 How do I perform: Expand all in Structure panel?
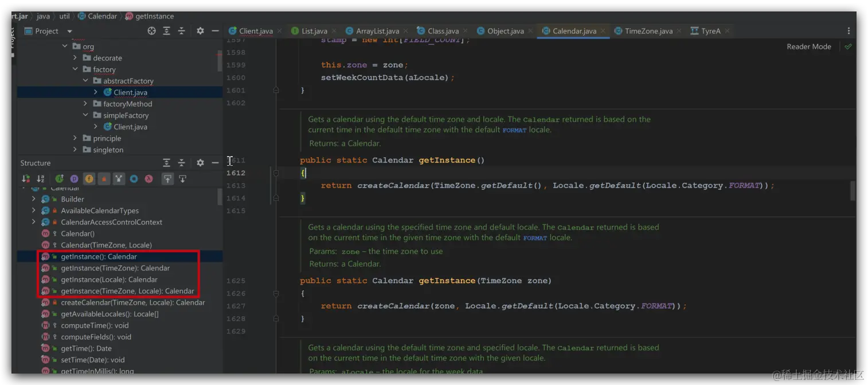[x=167, y=163]
